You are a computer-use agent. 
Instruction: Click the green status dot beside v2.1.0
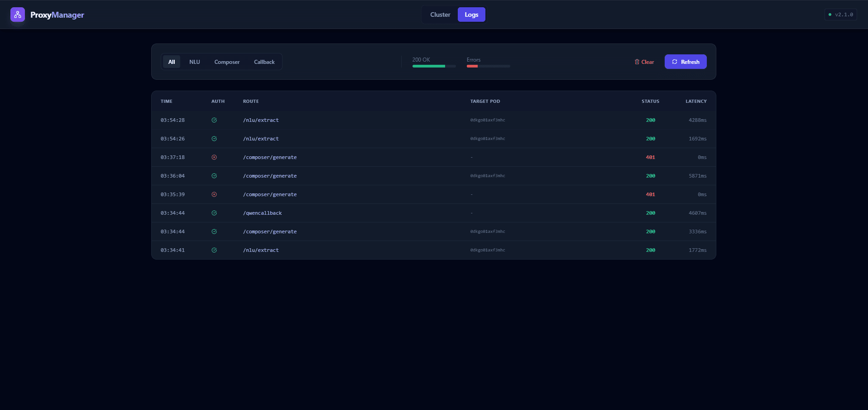[830, 14]
